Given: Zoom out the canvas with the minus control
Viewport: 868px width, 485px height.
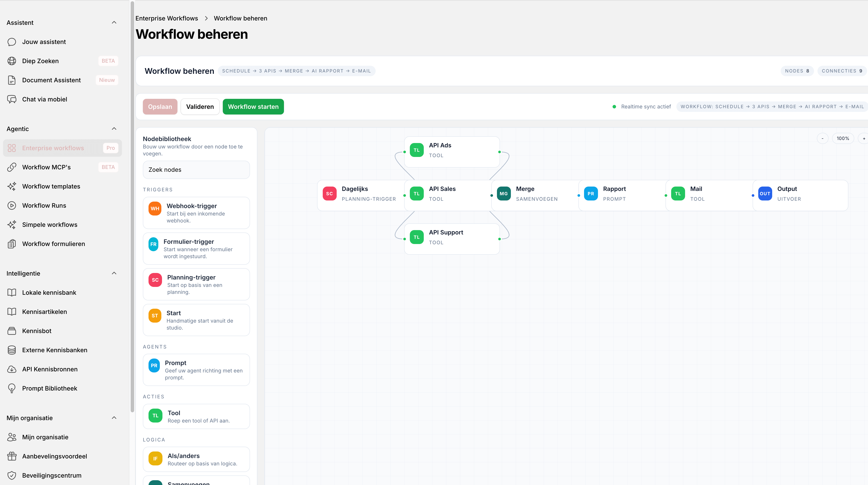Looking at the screenshot, I should (822, 138).
